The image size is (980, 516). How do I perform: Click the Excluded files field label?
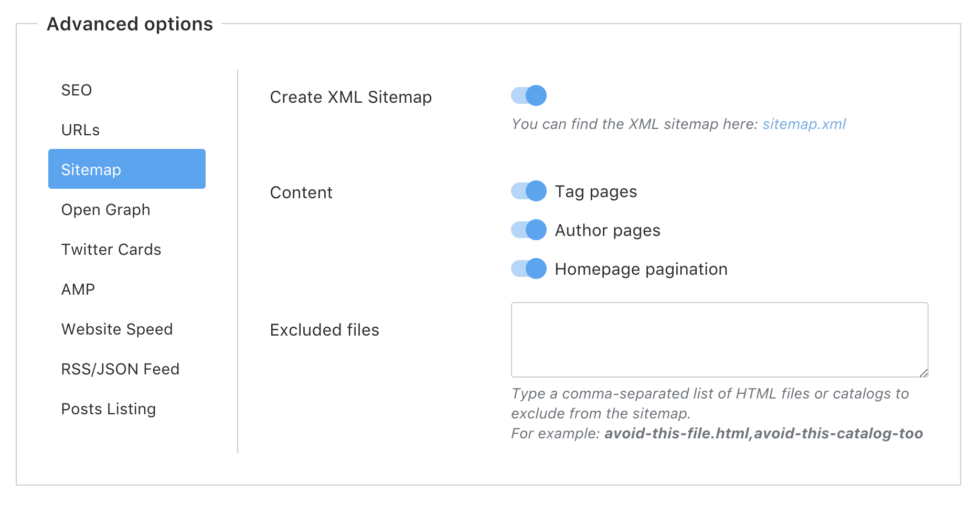point(324,330)
